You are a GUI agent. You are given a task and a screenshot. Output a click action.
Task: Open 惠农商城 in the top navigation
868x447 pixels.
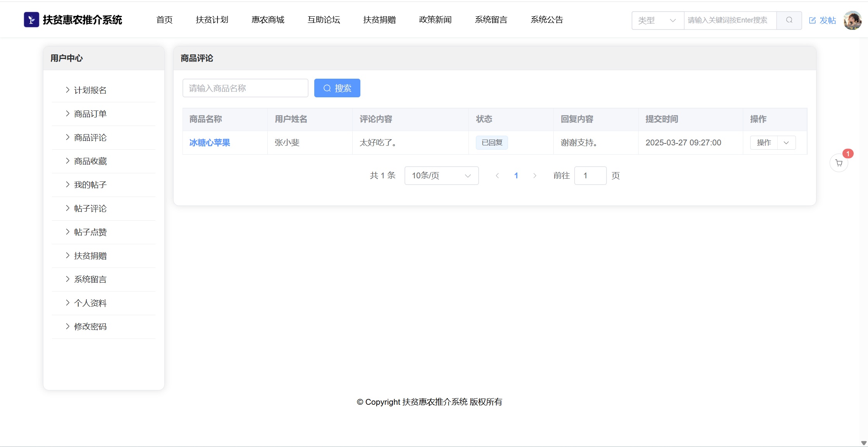point(268,20)
